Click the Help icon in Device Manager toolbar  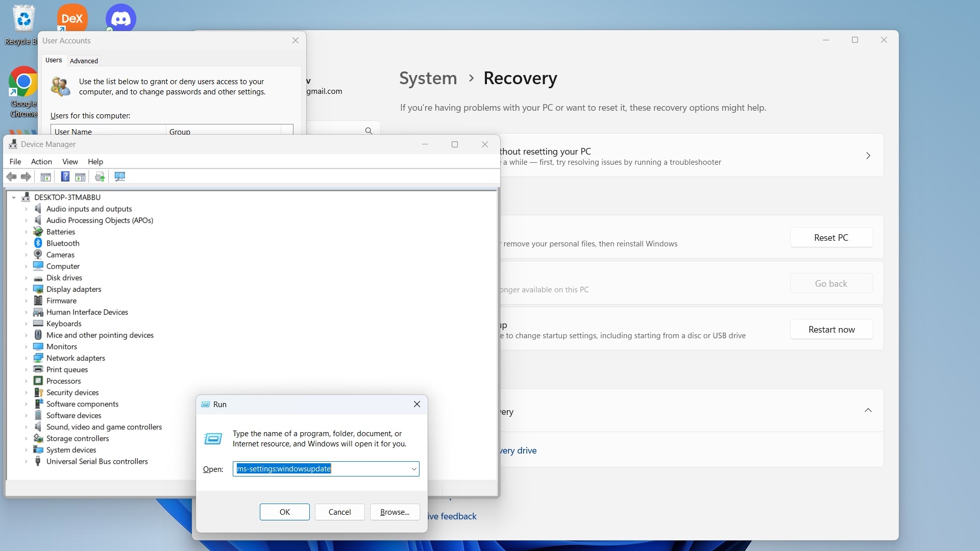click(65, 177)
